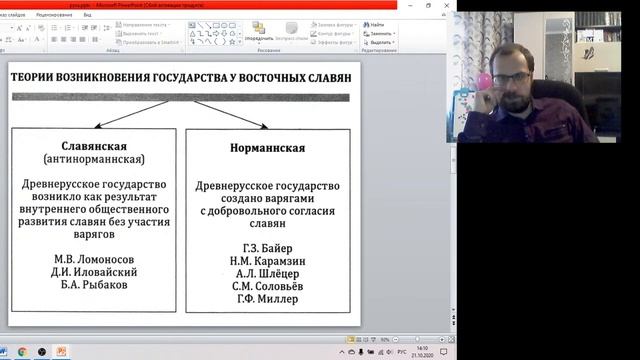Open the text columns dropdown

pos(96,40)
